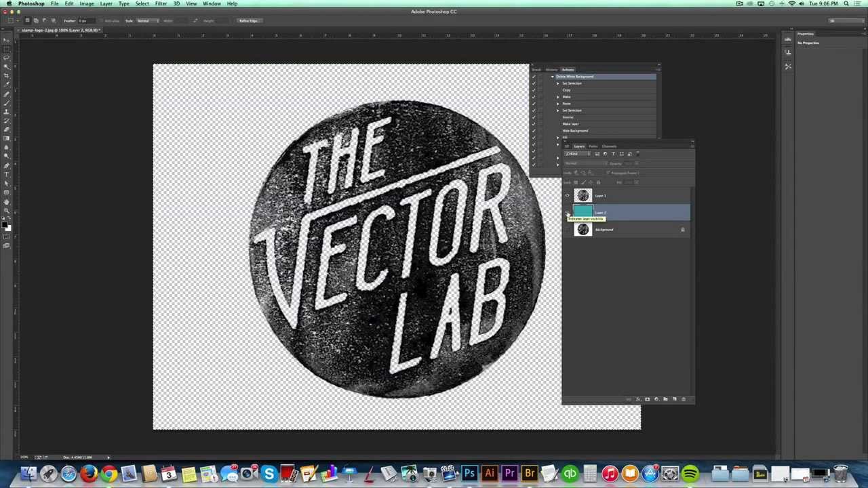Toggle checkmark for Make action step
The height and width of the screenshot is (488, 868).
[534, 97]
